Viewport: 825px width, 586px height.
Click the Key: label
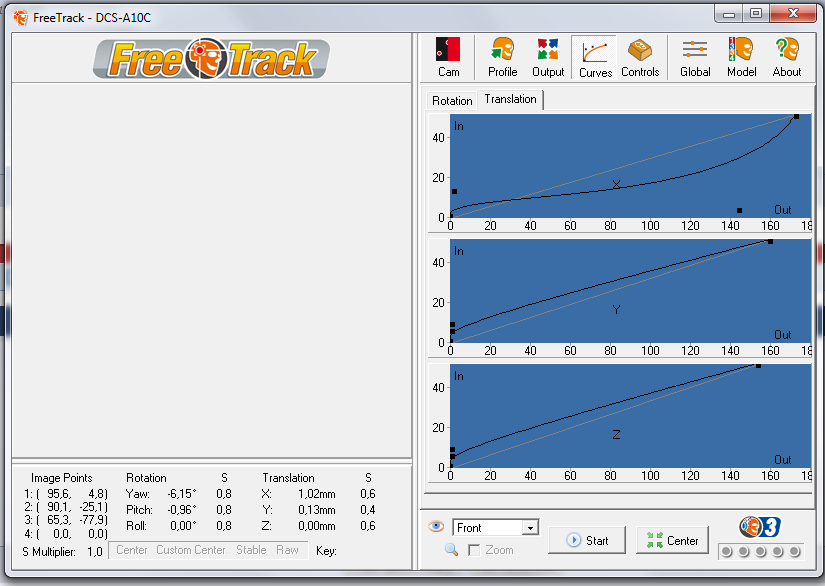coord(326,551)
